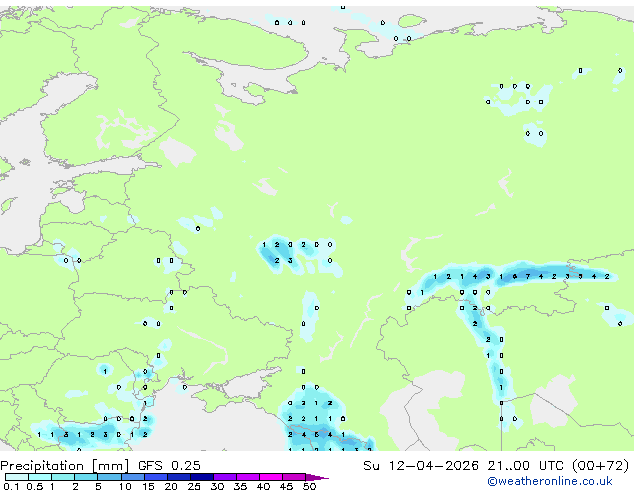Click the '25' legend scale label

click(194, 486)
